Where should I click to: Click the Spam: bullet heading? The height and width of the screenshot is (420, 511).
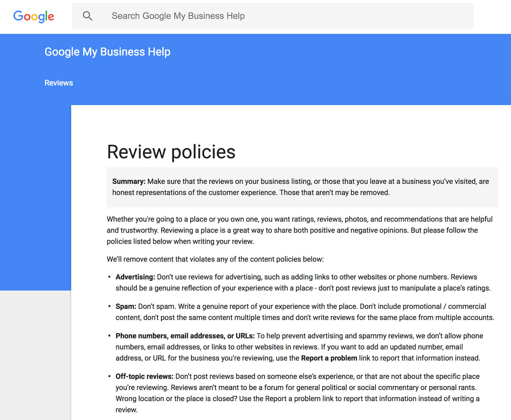pyautogui.click(x=126, y=306)
